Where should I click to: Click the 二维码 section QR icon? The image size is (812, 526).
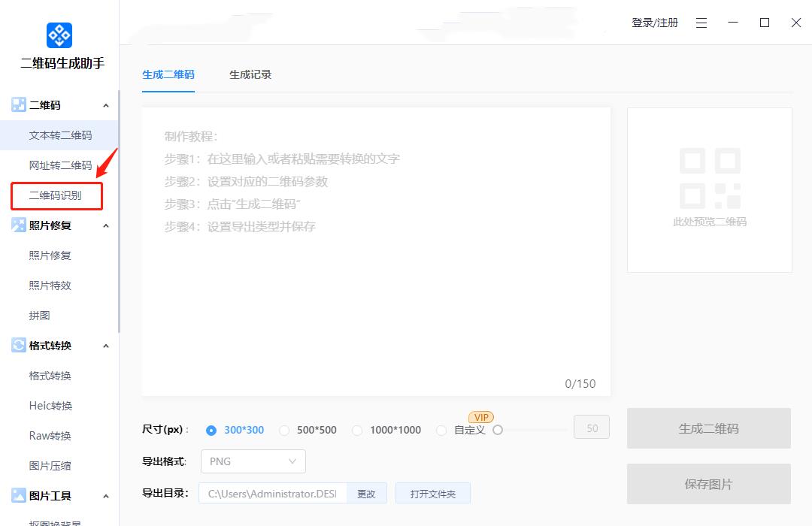pos(19,105)
